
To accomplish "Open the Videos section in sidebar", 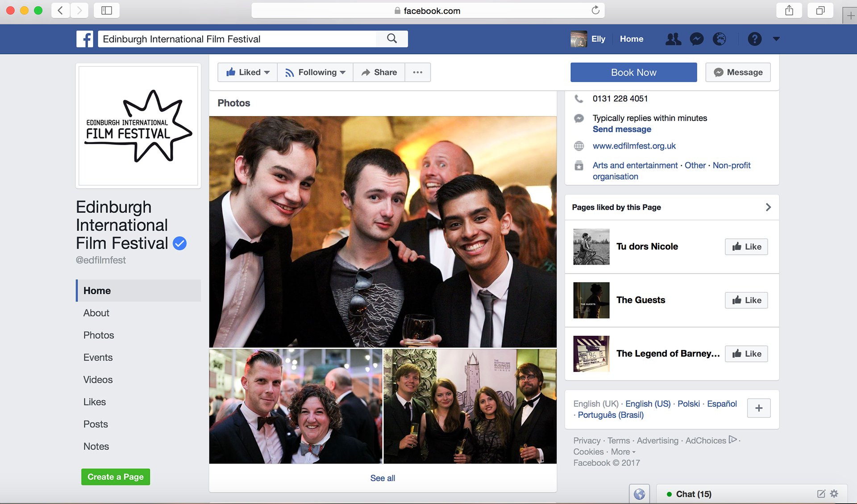I will [x=98, y=380].
